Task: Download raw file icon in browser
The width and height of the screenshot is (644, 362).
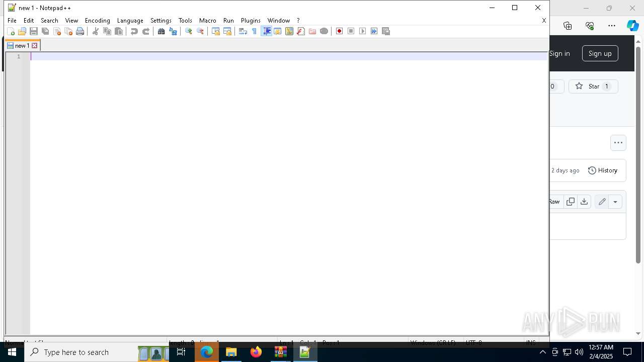Action: click(x=584, y=202)
